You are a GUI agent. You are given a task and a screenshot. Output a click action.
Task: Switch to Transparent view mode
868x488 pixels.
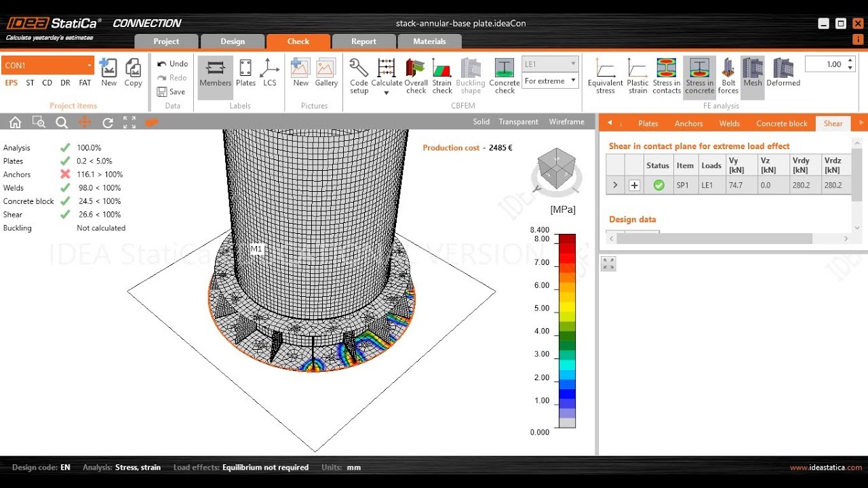(518, 122)
